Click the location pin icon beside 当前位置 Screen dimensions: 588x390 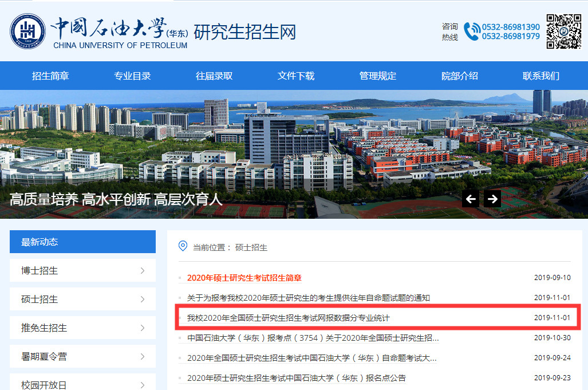pos(181,247)
